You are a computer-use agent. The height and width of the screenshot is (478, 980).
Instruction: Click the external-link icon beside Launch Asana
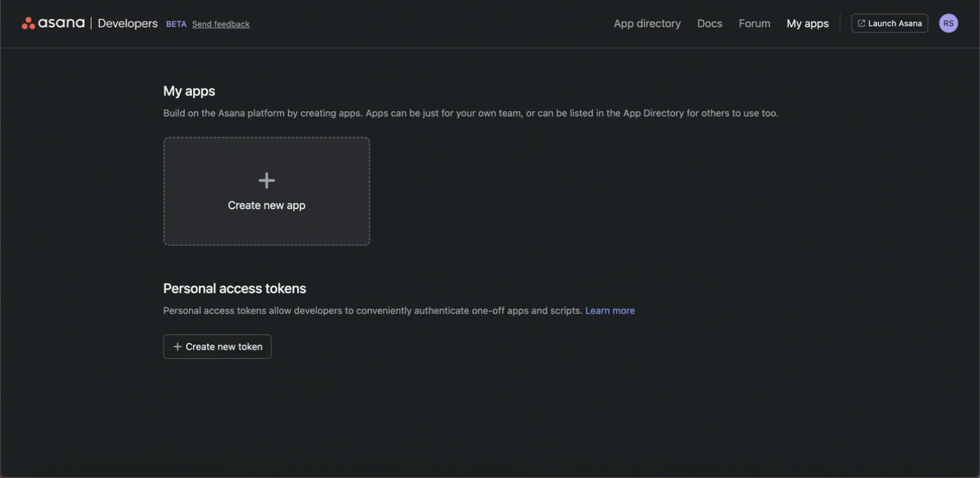(x=862, y=23)
